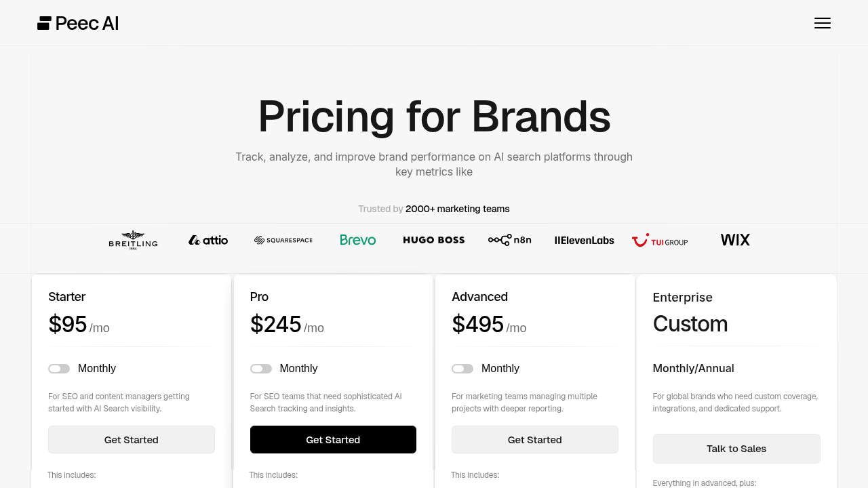
Task: Open the hamburger navigation menu
Action: coord(822,23)
